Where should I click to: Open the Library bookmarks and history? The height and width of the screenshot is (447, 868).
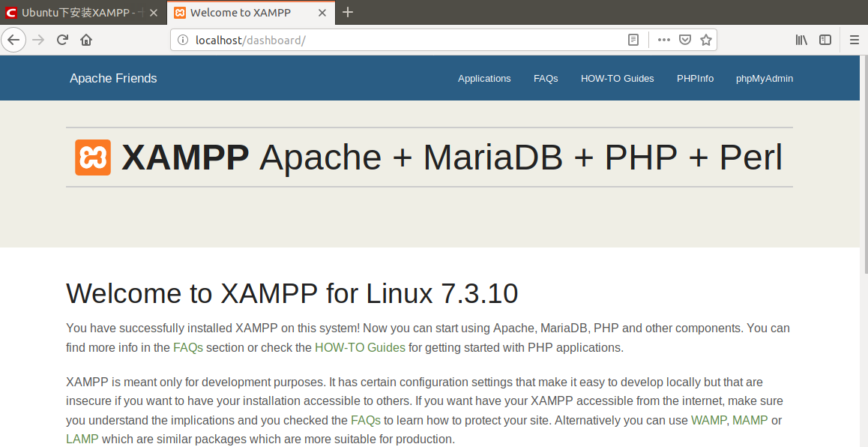point(801,40)
